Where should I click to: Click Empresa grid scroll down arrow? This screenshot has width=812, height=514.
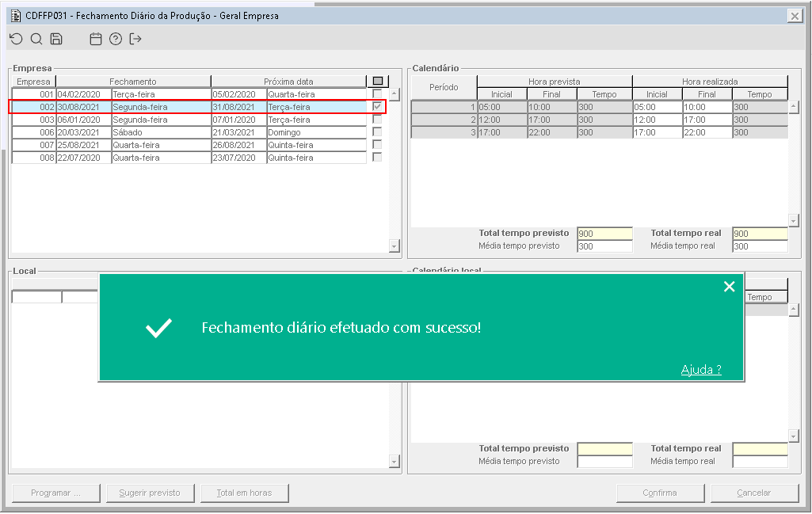(x=394, y=246)
